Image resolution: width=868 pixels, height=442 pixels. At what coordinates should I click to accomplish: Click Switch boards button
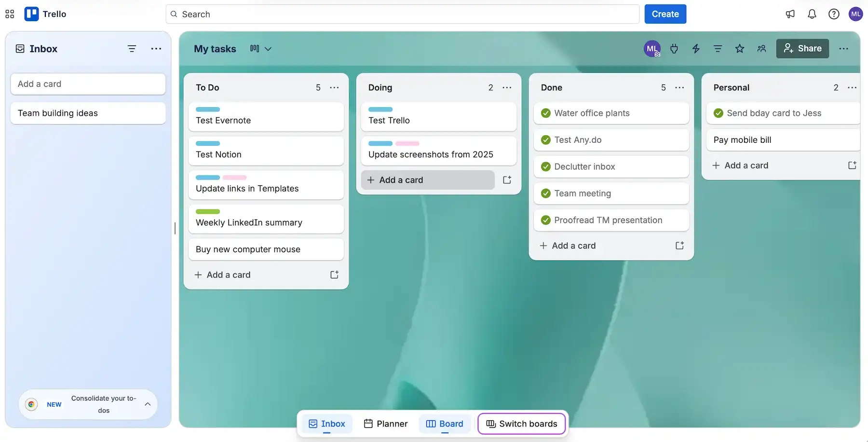pos(522,424)
